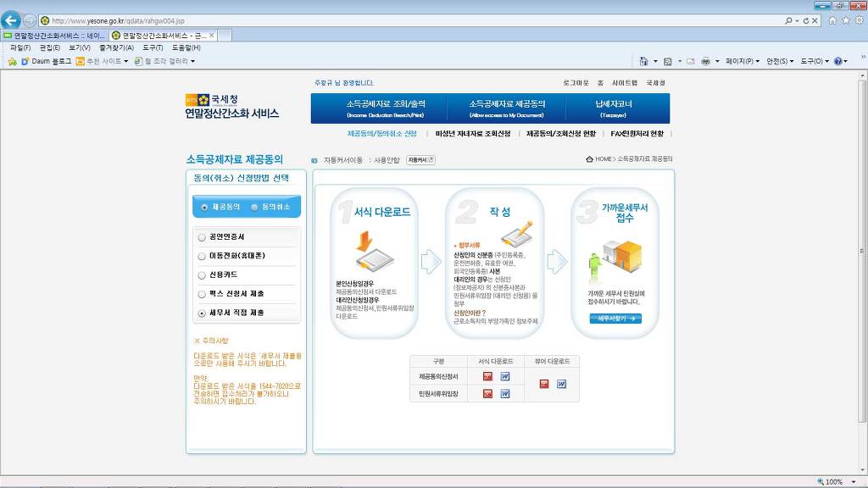Open the 즐겨찾기(A) menu
Viewport: 868px width, 488px height.
click(x=116, y=48)
